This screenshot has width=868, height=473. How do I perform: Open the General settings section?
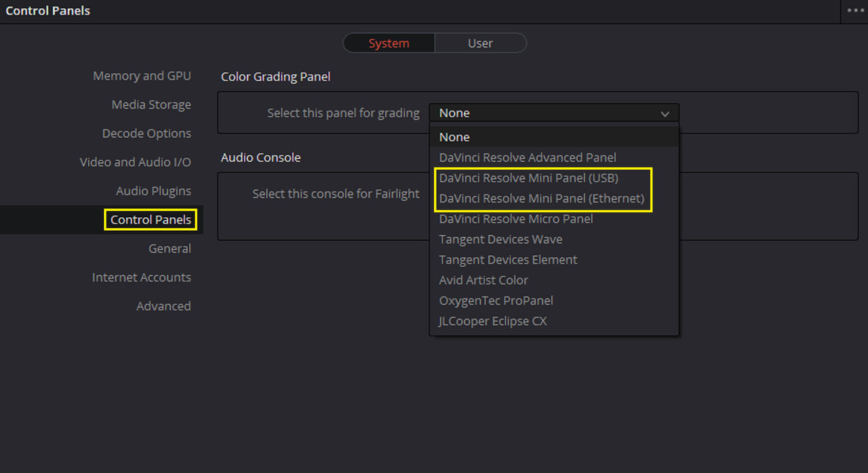(170, 248)
